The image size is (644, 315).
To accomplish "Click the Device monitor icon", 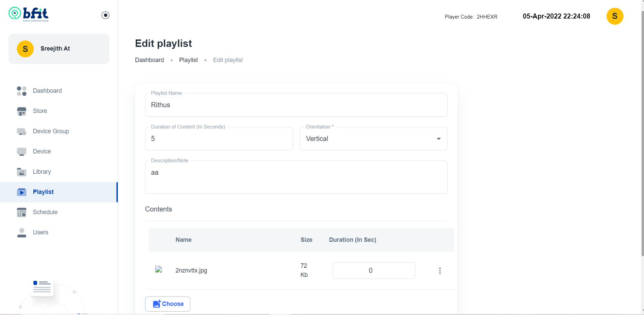I will tap(22, 152).
